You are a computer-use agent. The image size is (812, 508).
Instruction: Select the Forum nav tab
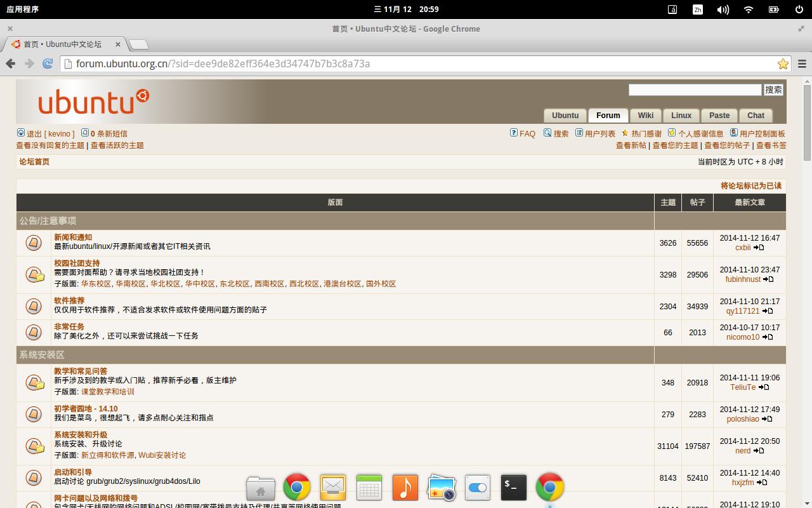click(608, 116)
